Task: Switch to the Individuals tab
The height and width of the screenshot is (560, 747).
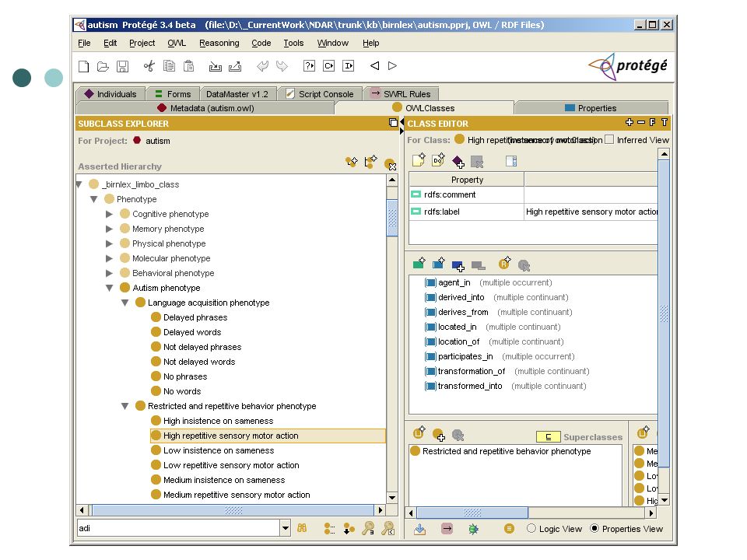Action: [110, 94]
